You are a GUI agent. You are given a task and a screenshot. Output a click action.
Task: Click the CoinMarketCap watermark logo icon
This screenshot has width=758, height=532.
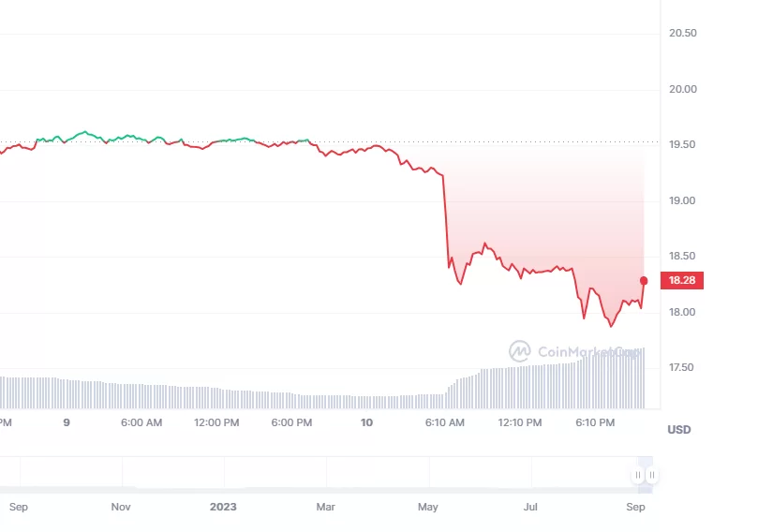(x=520, y=351)
